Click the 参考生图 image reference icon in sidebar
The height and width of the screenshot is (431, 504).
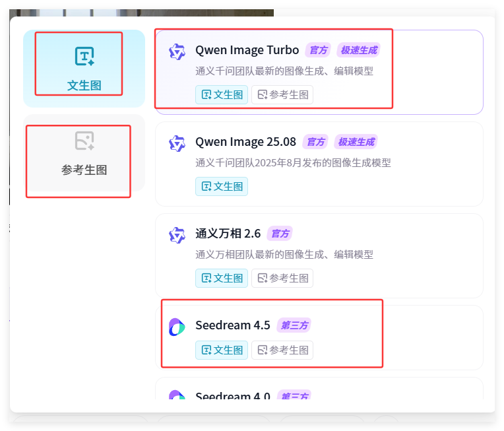coord(84,141)
